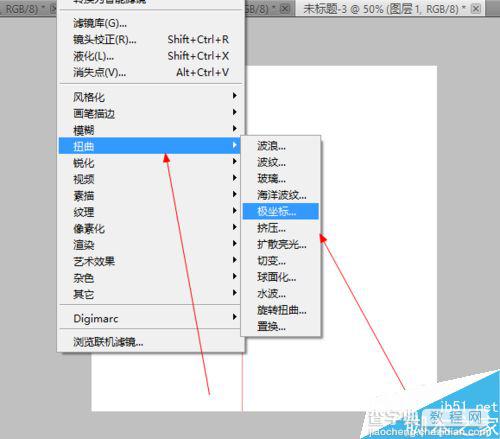
Task: Apply the 切变... filter
Action: (281, 261)
